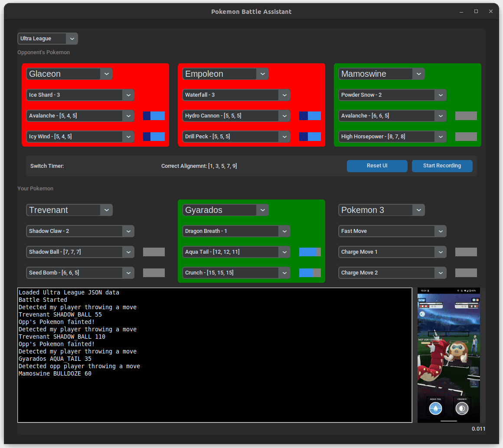Click the Crunch energy bar

[x=310, y=273]
